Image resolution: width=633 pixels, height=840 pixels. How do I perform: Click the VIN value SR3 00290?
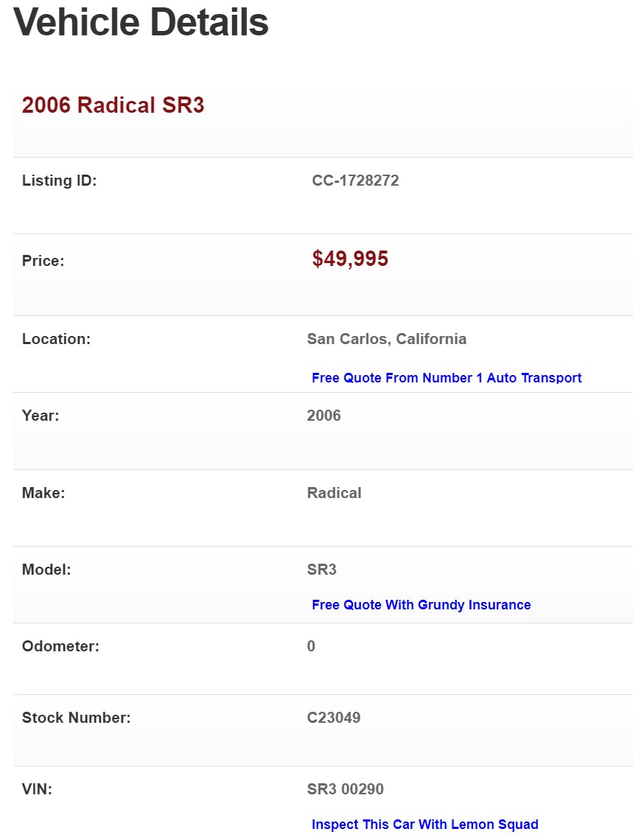click(x=345, y=789)
